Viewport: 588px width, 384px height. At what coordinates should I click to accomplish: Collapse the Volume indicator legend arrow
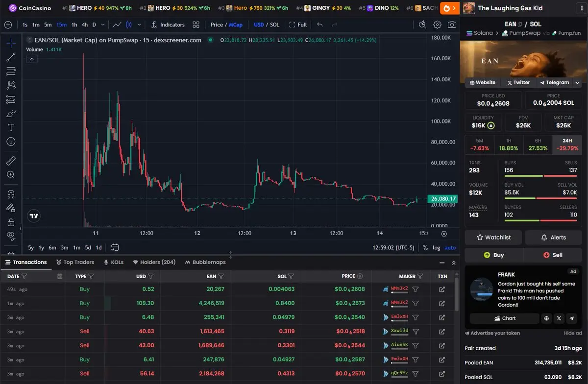(x=31, y=59)
